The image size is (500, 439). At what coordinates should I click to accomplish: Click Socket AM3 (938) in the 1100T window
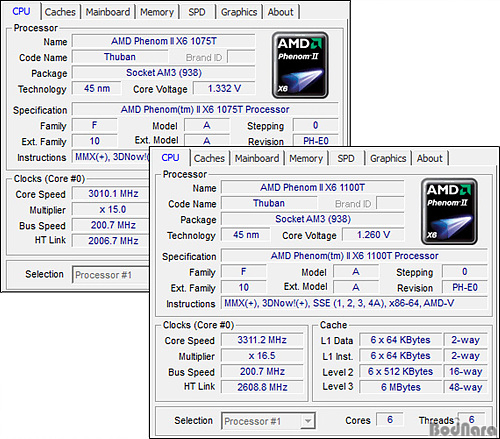click(x=313, y=219)
